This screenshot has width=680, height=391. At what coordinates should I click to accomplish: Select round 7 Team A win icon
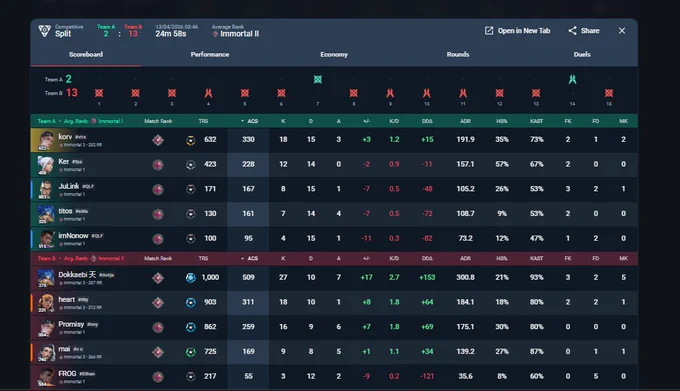click(x=317, y=79)
